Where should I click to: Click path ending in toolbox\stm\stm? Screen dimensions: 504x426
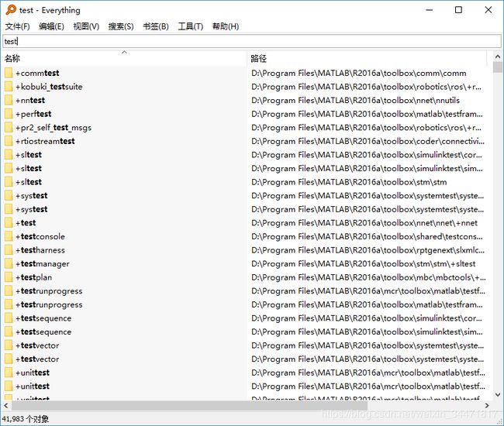[349, 182]
